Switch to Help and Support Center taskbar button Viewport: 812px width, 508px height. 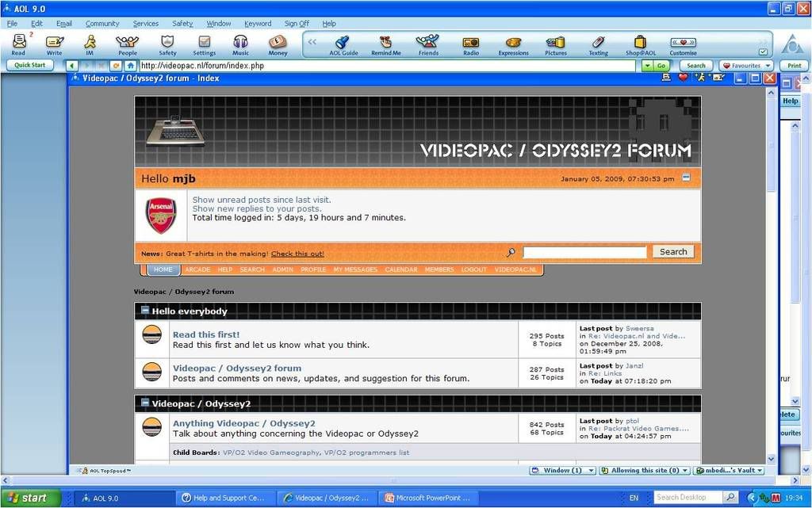pyautogui.click(x=224, y=498)
